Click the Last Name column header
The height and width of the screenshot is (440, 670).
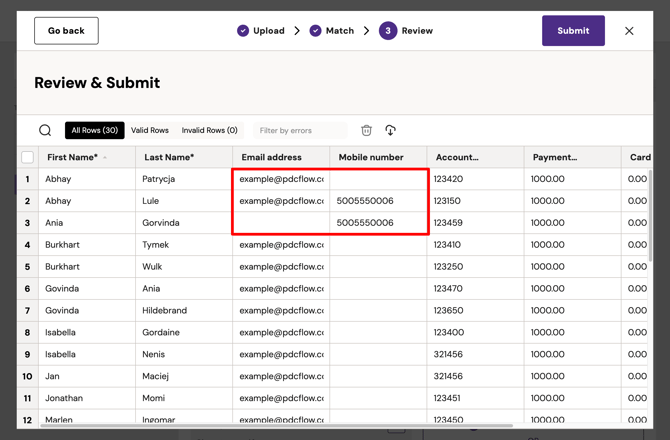(169, 157)
